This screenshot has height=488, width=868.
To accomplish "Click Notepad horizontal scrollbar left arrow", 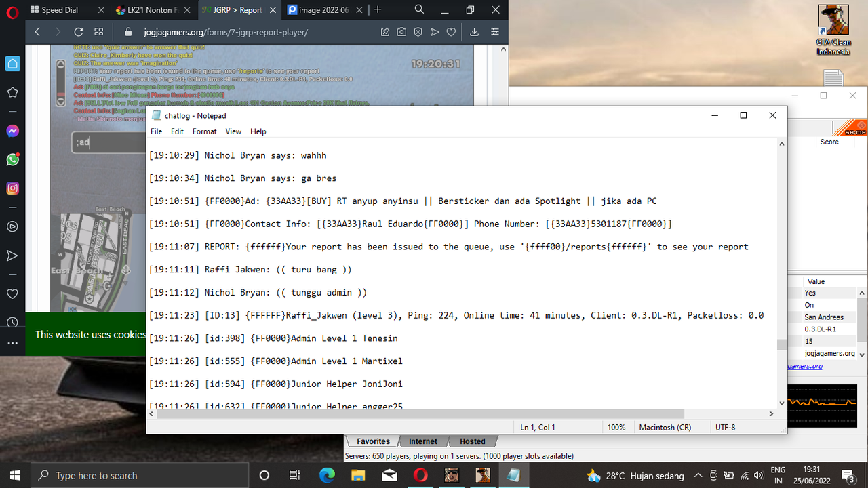I will 152,413.
